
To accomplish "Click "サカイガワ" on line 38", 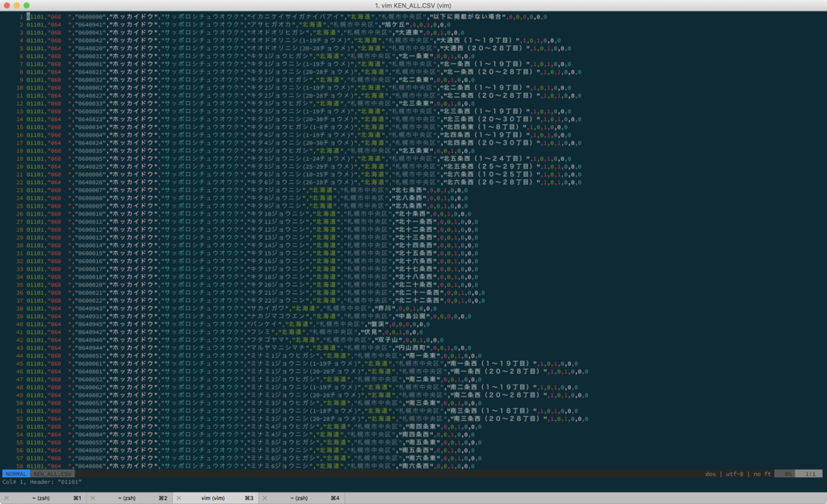I will click(x=267, y=309).
